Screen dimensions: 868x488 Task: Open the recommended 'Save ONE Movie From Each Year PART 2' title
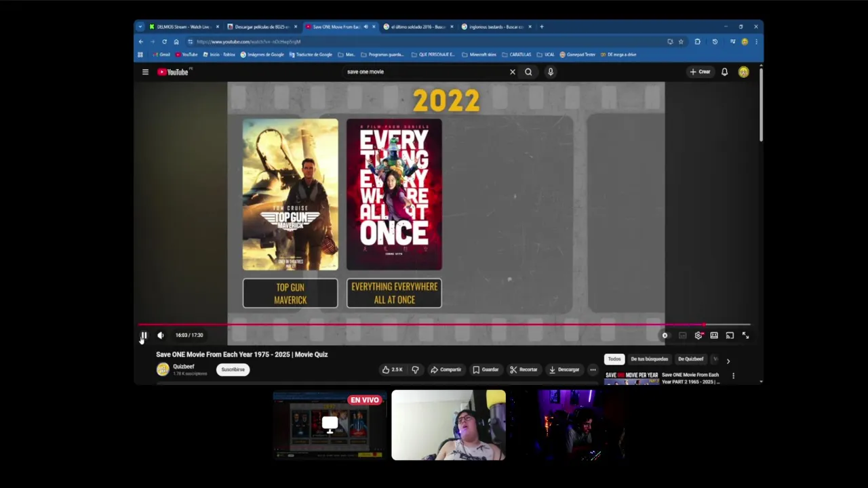[690, 378]
